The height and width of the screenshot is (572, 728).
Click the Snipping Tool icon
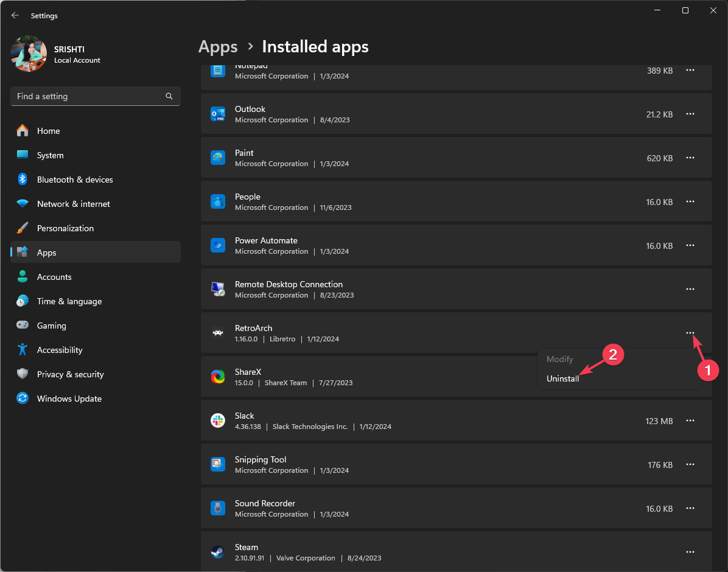click(218, 464)
